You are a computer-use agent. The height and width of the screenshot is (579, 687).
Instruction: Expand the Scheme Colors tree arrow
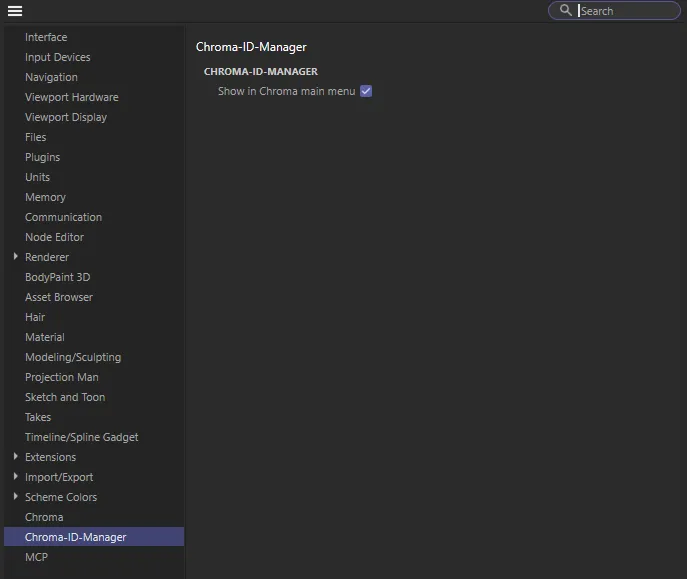16,497
